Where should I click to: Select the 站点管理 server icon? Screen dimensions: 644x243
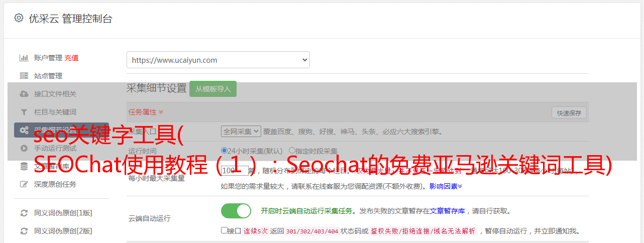(x=24, y=76)
